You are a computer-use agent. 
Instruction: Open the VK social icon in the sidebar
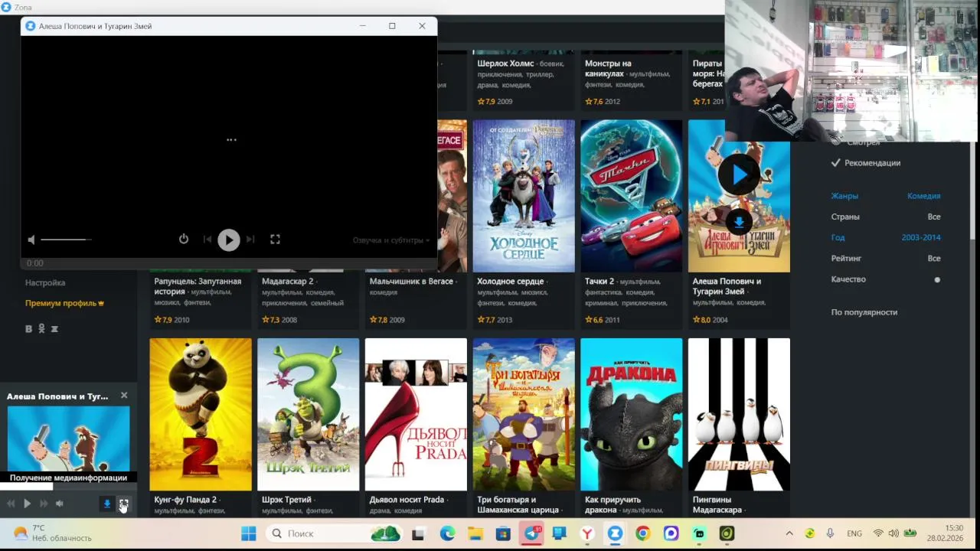click(x=29, y=329)
